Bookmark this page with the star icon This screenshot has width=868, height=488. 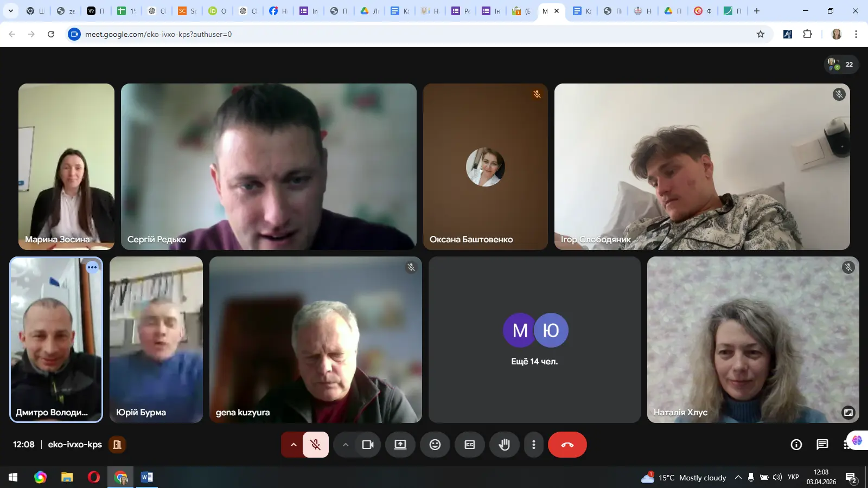[761, 34]
